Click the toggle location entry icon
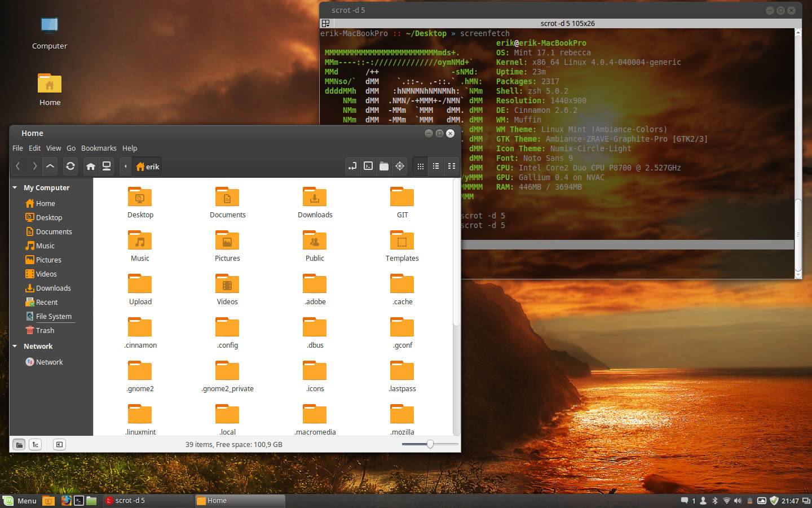 click(352, 166)
